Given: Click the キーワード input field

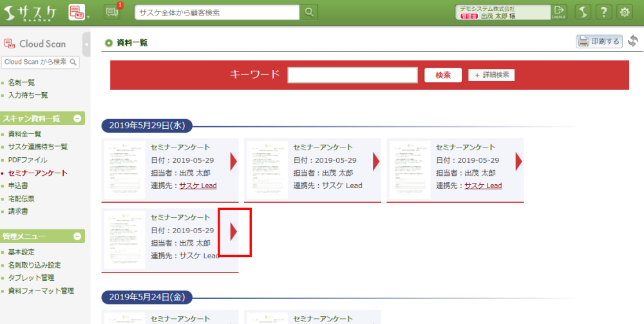Looking at the screenshot, I should 352,75.
